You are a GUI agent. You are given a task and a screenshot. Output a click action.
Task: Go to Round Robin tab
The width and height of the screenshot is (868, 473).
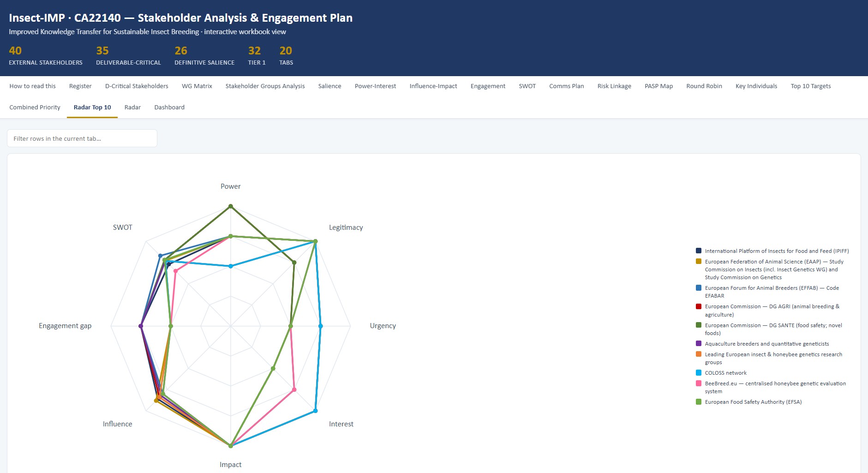[704, 86]
